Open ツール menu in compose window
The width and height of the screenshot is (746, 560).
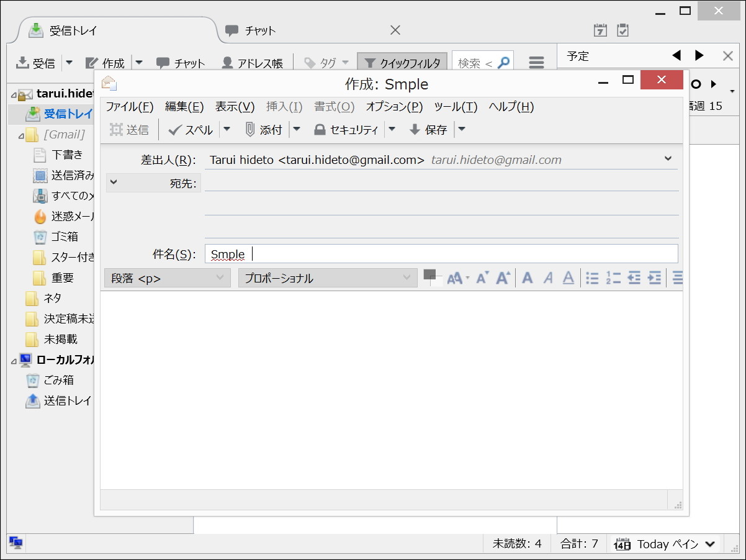(x=456, y=107)
